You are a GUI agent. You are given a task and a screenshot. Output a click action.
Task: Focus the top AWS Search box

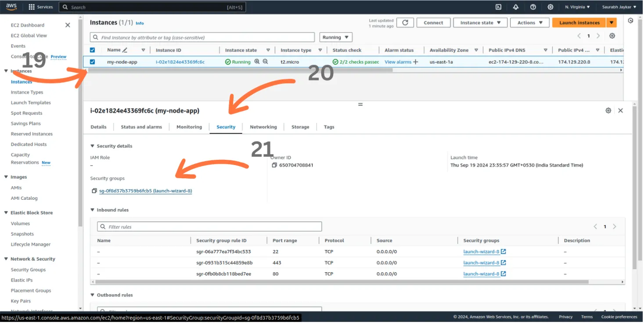152,7
